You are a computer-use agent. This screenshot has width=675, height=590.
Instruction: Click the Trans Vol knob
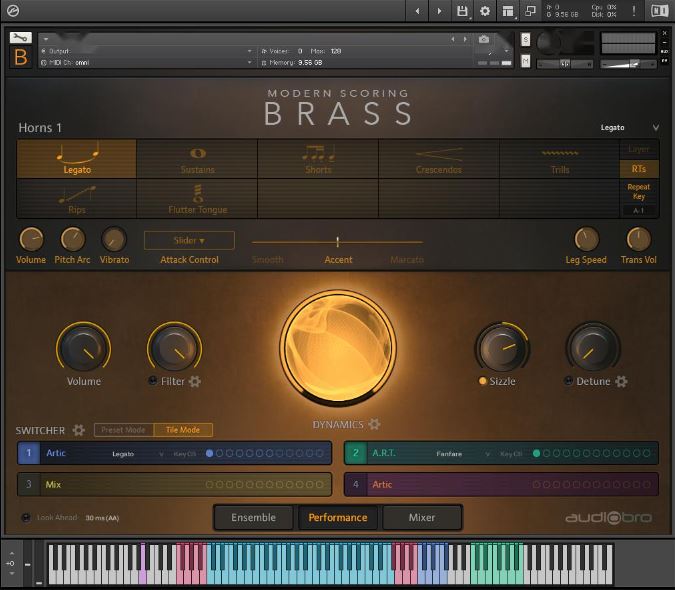[x=638, y=239]
